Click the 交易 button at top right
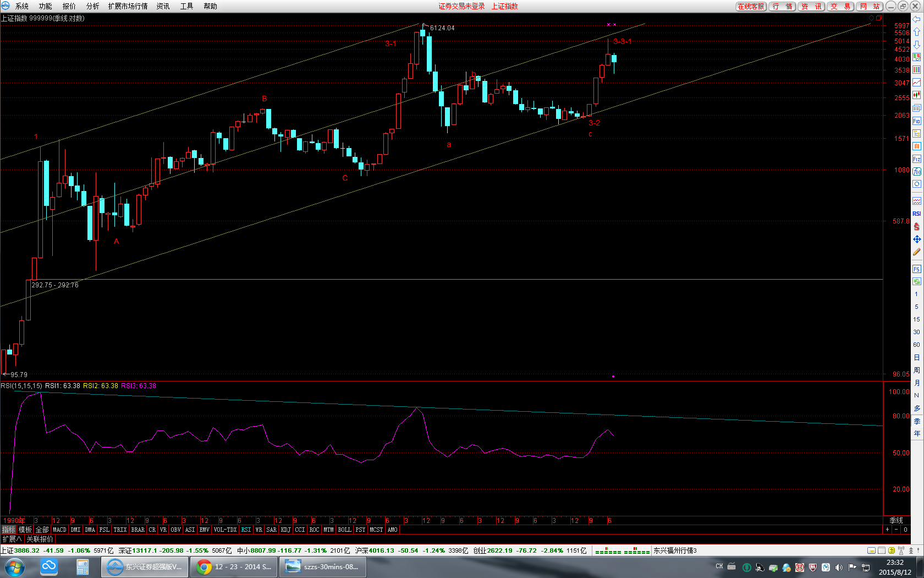 (x=840, y=6)
